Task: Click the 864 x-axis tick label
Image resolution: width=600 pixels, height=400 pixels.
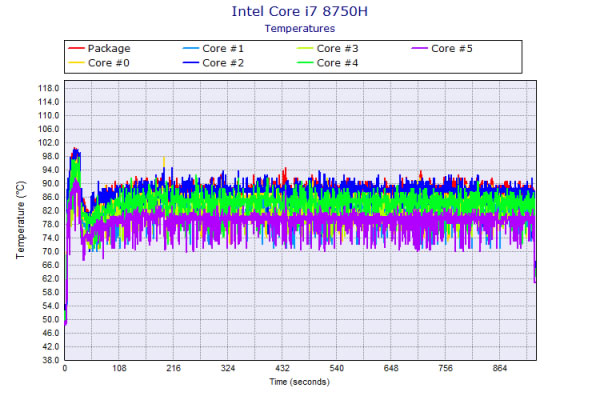Action: [x=500, y=368]
